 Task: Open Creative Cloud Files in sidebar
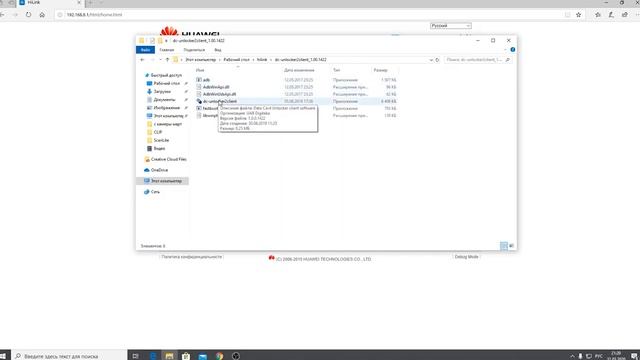pos(169,159)
